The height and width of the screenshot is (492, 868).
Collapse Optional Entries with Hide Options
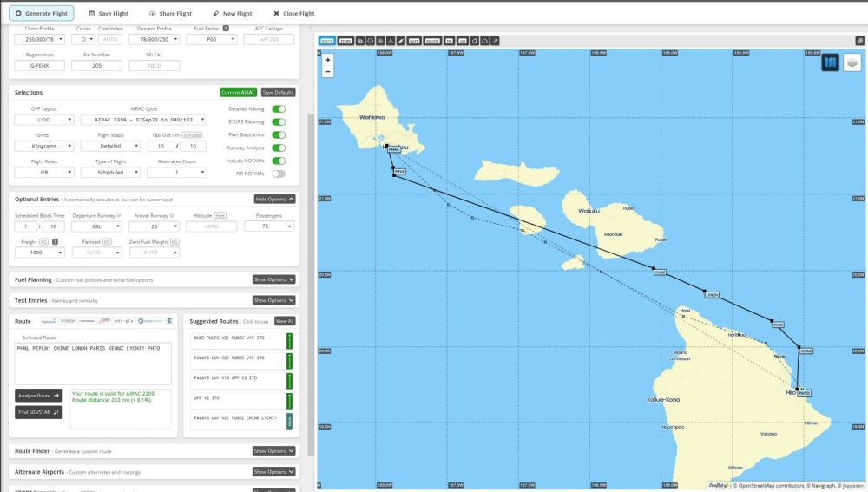point(274,199)
